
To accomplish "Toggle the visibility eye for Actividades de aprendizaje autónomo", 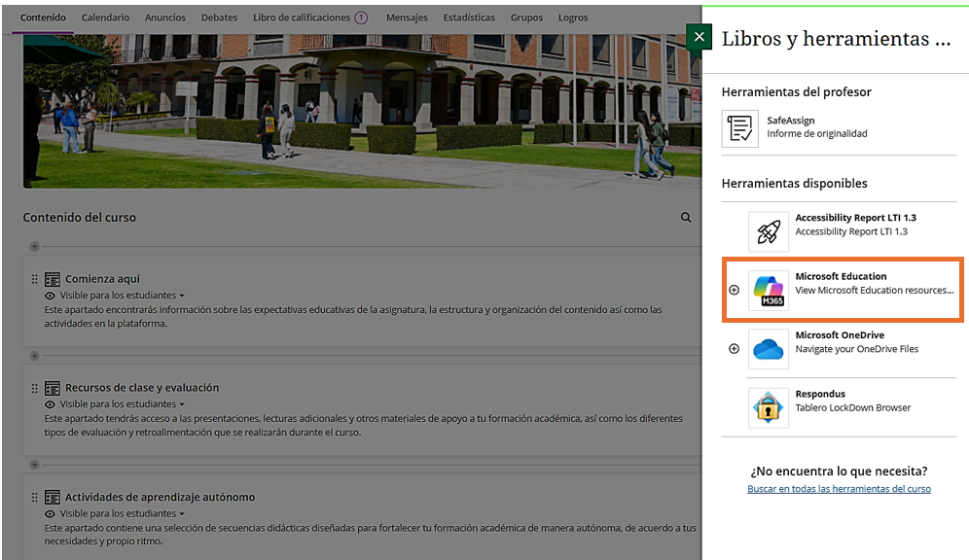I will [50, 513].
